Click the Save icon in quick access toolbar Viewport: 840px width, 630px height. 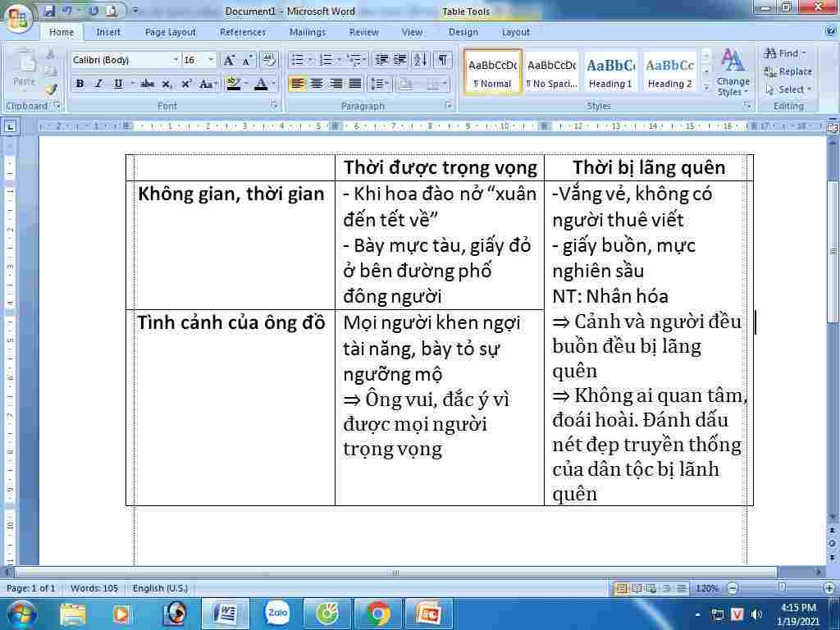point(49,11)
